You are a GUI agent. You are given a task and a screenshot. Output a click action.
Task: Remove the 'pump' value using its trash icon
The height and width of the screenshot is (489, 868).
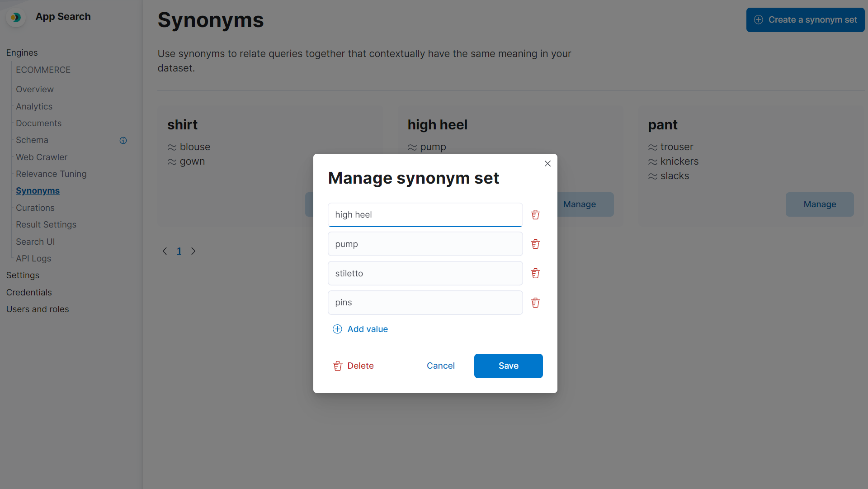click(x=535, y=244)
